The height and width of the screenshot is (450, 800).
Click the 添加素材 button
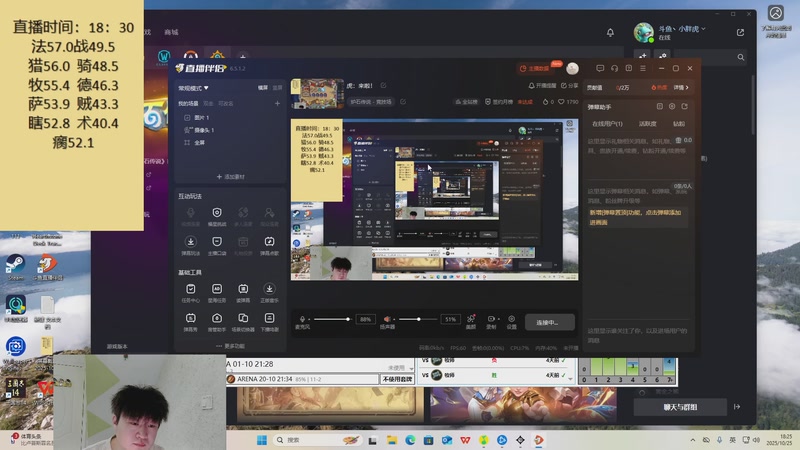coord(231,177)
